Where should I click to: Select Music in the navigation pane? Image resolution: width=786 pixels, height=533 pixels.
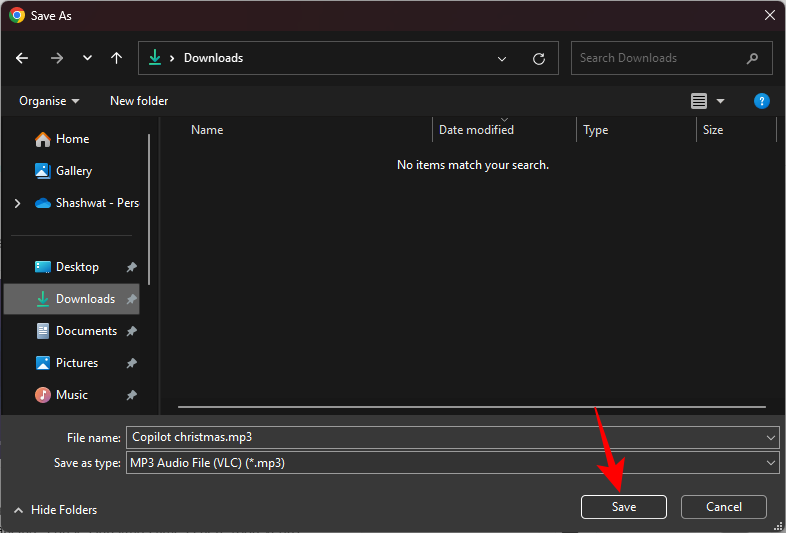pos(71,395)
